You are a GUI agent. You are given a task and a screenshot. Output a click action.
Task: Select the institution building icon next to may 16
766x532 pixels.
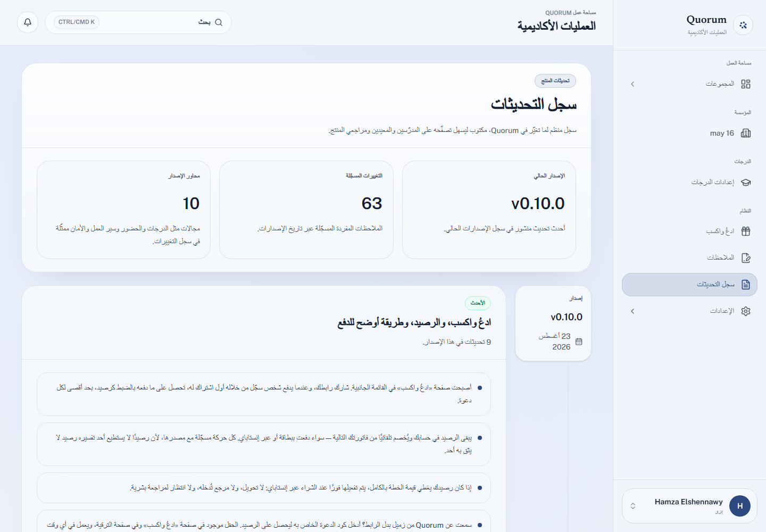click(x=746, y=133)
